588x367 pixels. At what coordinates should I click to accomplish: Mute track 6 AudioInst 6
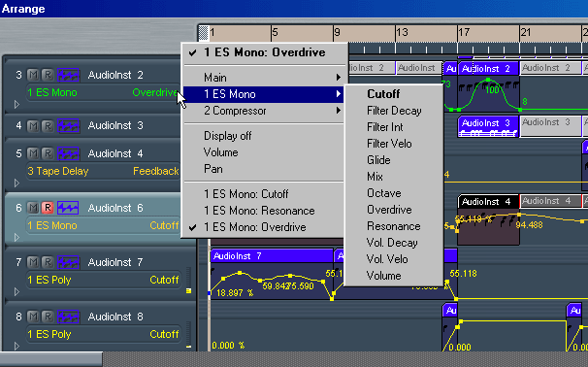33,208
